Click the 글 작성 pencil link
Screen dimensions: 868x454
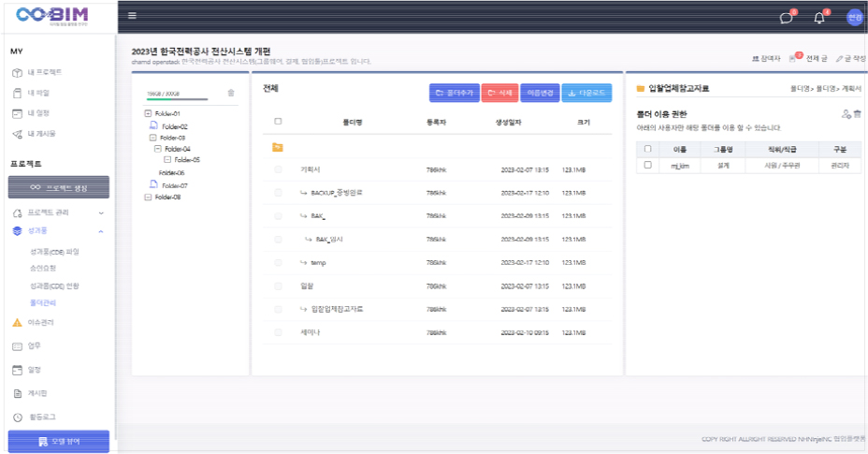pyautogui.click(x=850, y=58)
